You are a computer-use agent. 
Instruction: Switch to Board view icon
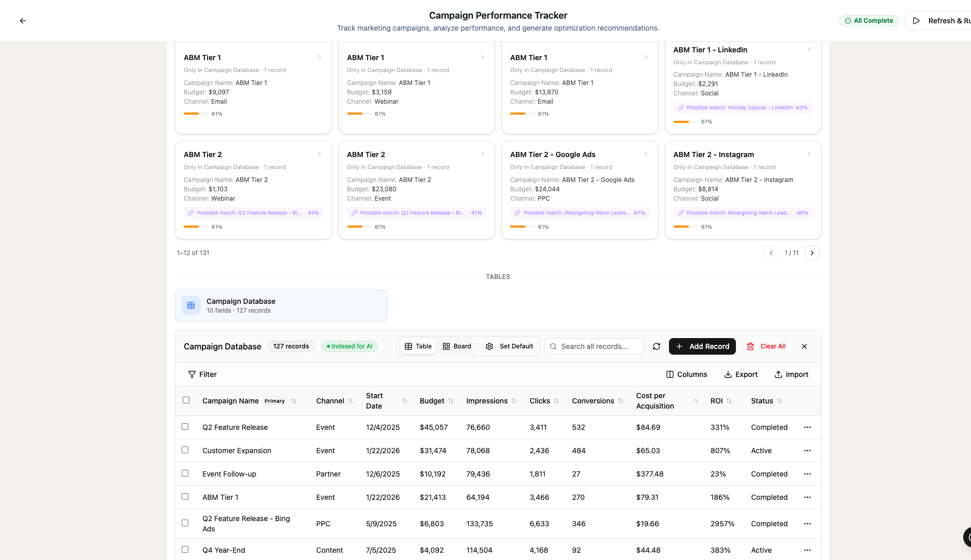coord(447,346)
